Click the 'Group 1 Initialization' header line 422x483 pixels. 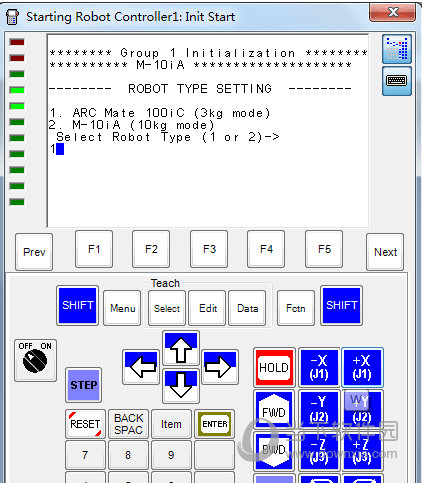pos(208,53)
